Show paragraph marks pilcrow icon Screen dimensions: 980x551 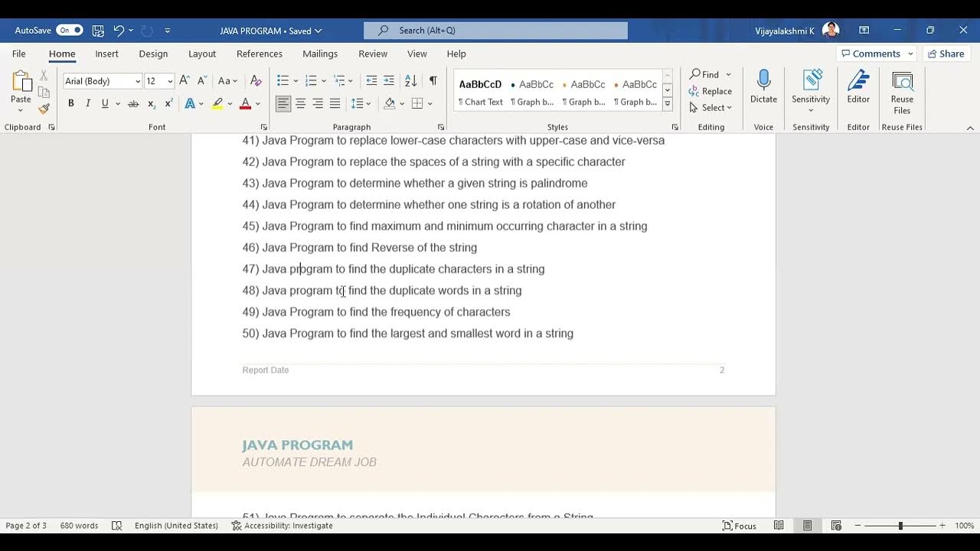pos(433,80)
